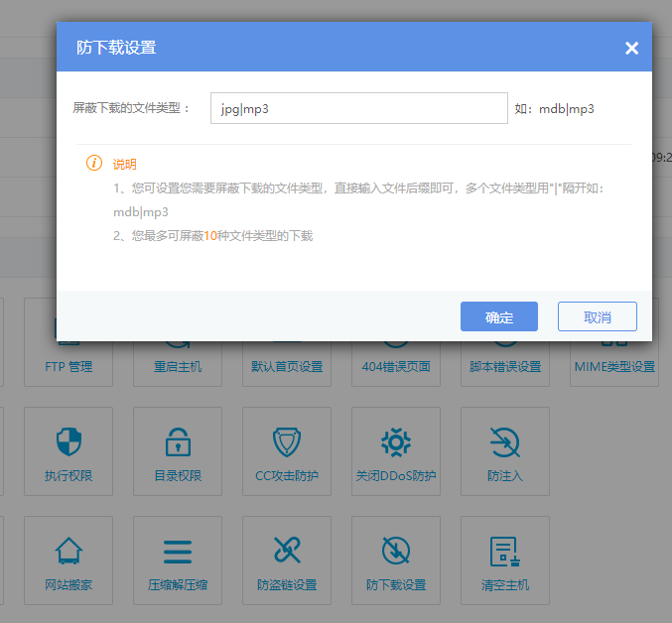Open the 防注入 icon

point(505,442)
